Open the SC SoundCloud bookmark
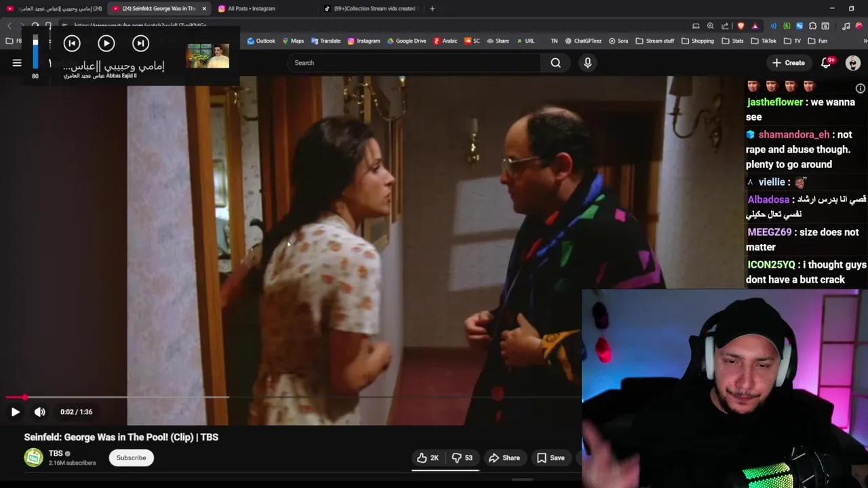The image size is (868, 488). (x=472, y=41)
